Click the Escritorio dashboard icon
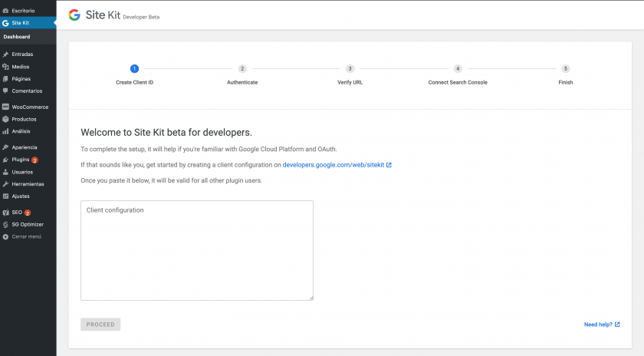Screen dimensions: 644x356 pos(5,12)
